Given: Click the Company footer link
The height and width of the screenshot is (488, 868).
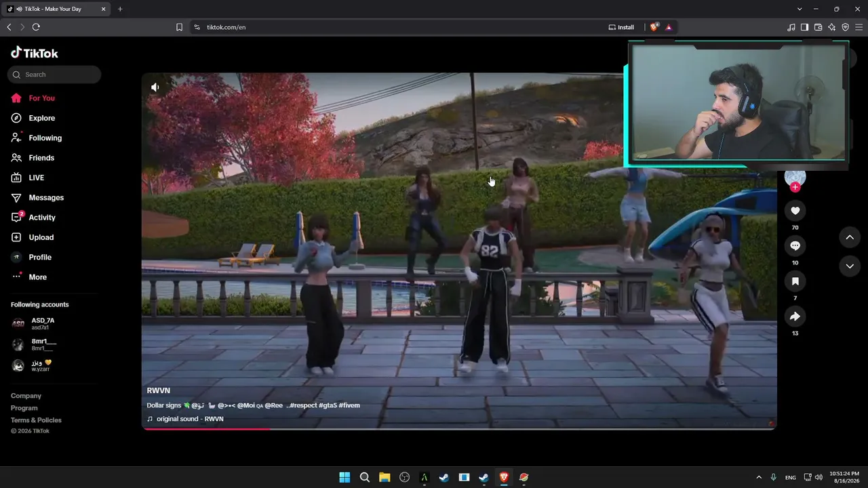Looking at the screenshot, I should click(26, 396).
